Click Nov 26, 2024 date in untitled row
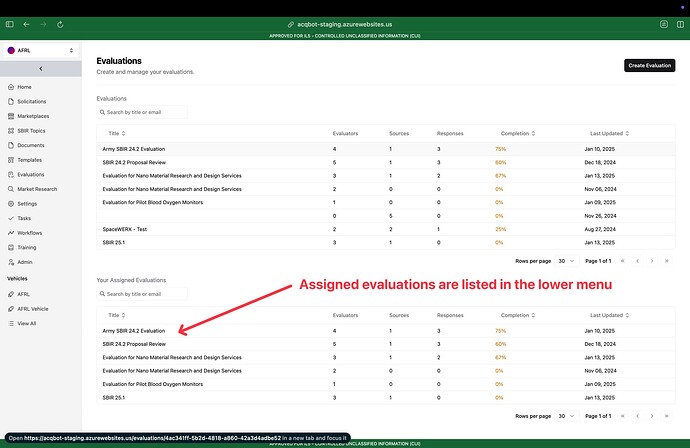This screenshot has width=690, height=448. (600, 216)
